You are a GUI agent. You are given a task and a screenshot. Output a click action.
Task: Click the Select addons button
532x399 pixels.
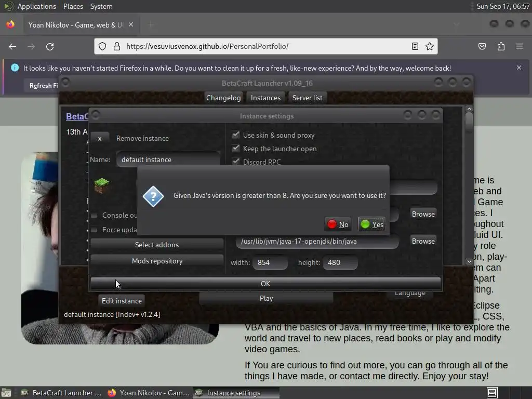pyautogui.click(x=157, y=245)
